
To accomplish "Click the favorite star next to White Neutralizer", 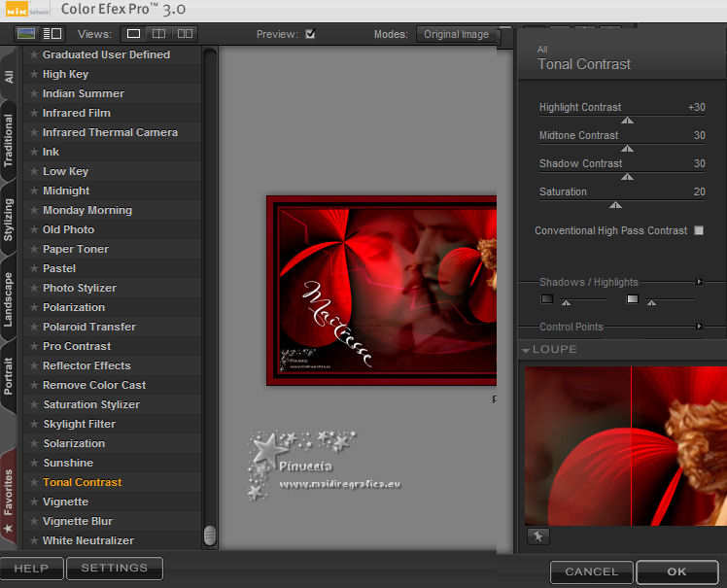I will point(34,540).
